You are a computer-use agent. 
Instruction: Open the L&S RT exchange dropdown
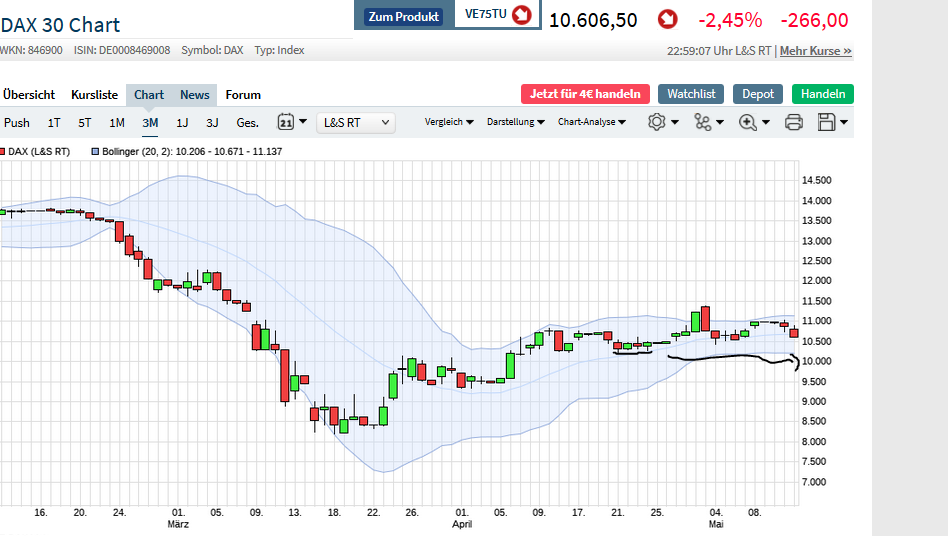coord(356,123)
